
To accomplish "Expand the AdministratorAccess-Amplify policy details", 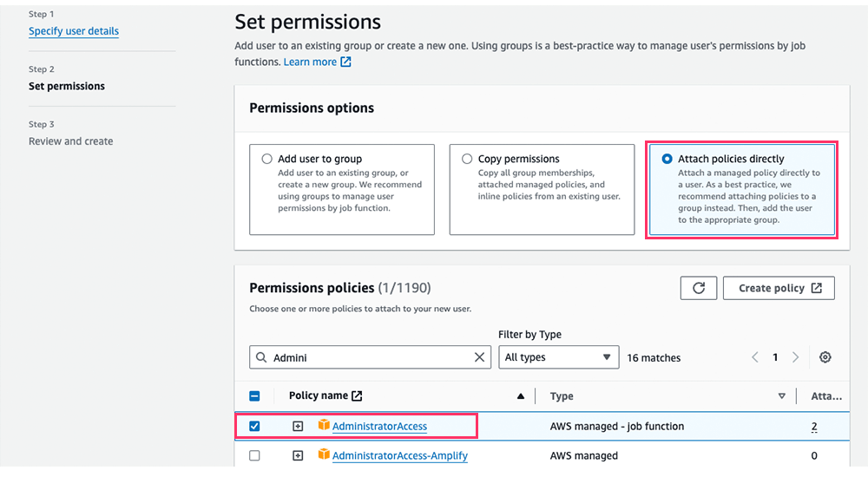I will pyautogui.click(x=298, y=455).
